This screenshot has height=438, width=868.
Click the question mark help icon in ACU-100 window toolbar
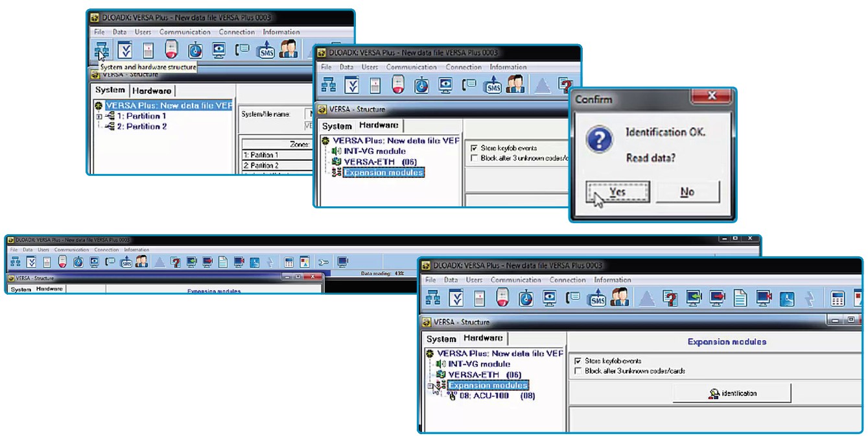(670, 298)
